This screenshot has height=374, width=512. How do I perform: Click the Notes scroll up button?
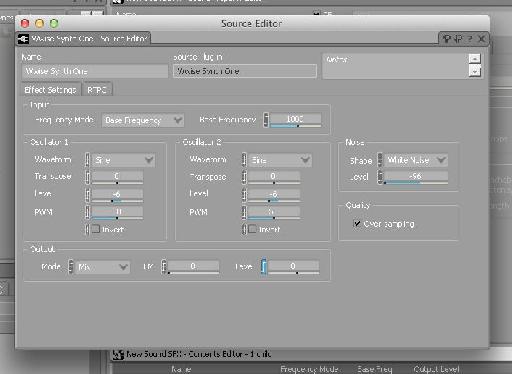474,59
